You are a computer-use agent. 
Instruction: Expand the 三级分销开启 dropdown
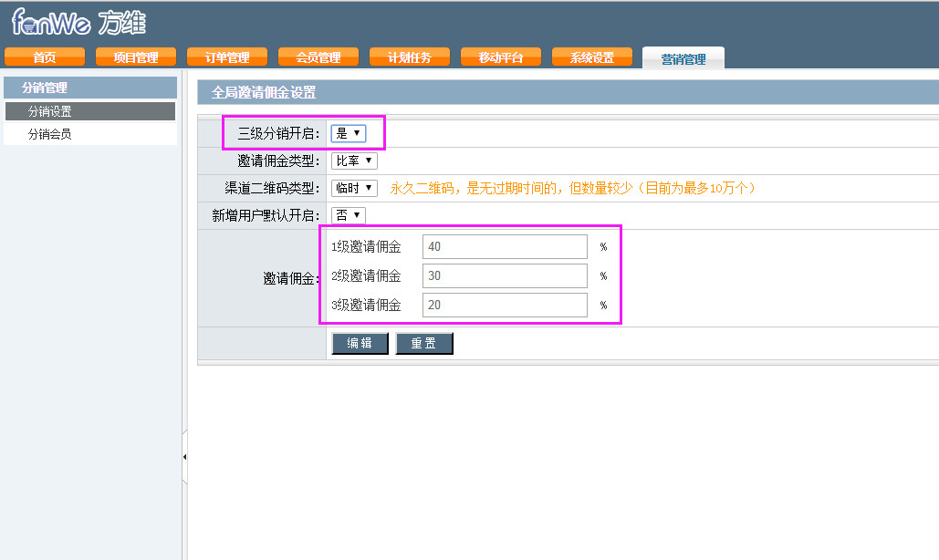point(348,133)
